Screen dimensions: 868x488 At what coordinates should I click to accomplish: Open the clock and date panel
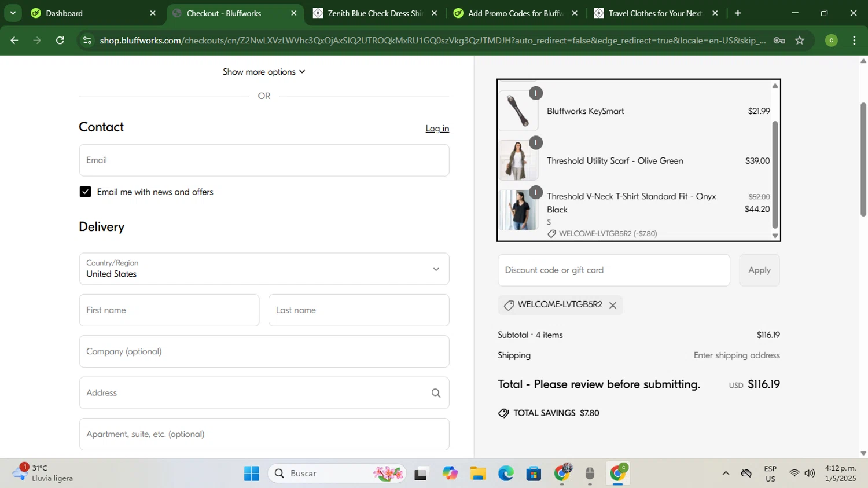click(x=840, y=474)
